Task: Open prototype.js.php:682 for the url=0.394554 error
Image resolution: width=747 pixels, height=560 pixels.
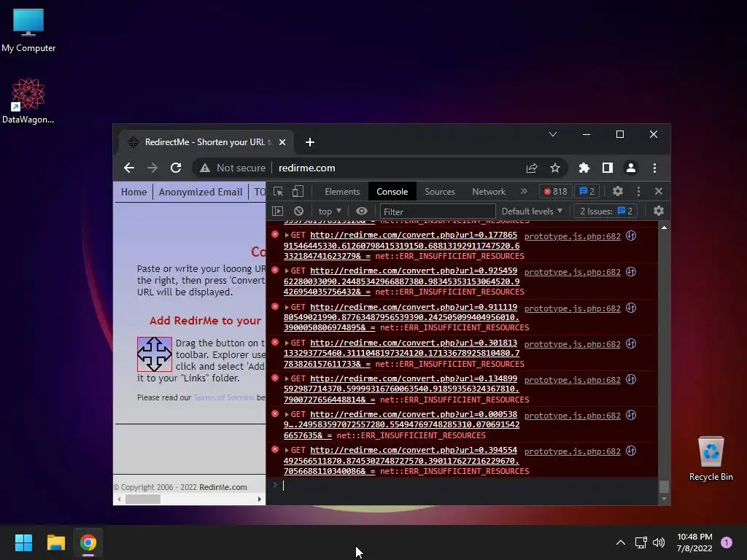Action: pyautogui.click(x=572, y=451)
